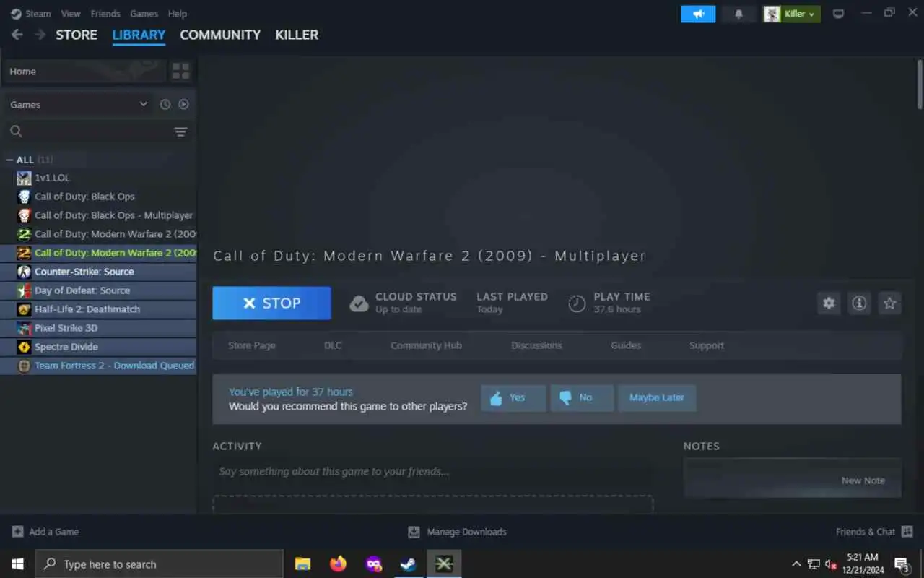The width and height of the screenshot is (924, 578).
Task: Click the Spectre Divide game icon
Action: 24,347
